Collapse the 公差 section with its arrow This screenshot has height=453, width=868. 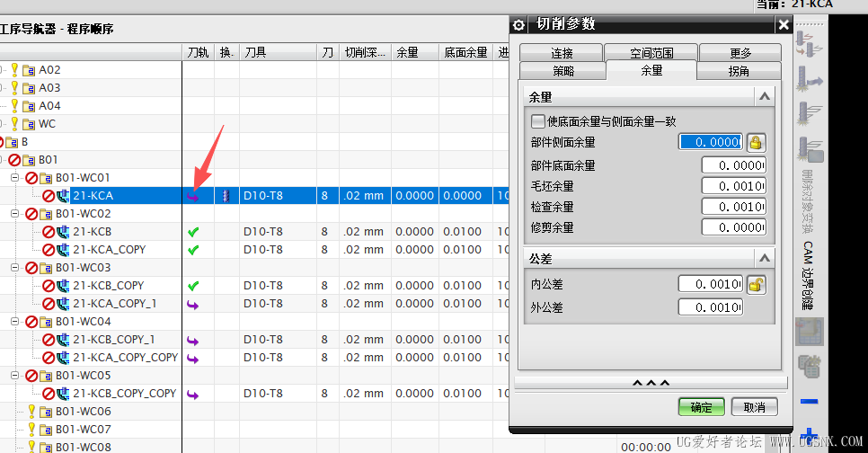[x=765, y=258]
